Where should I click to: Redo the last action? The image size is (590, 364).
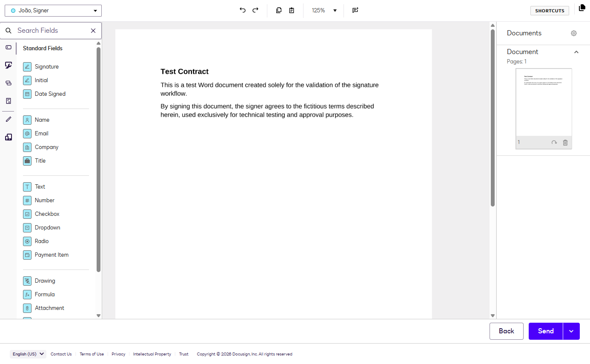pyautogui.click(x=255, y=10)
